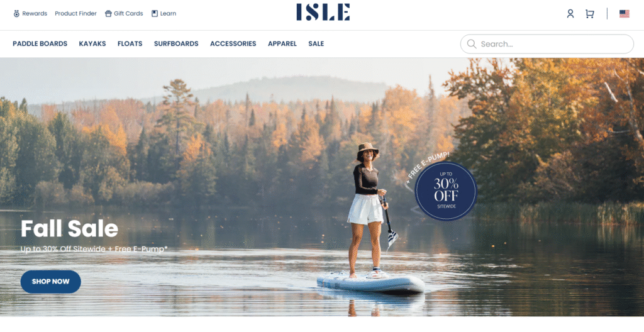This screenshot has width=644, height=332.
Task: Open the Accessories menu
Action: (x=233, y=43)
